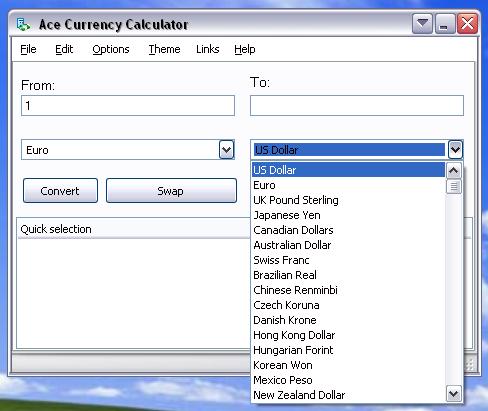
Task: Select Chinese Renminbi in the list
Action: 348,290
